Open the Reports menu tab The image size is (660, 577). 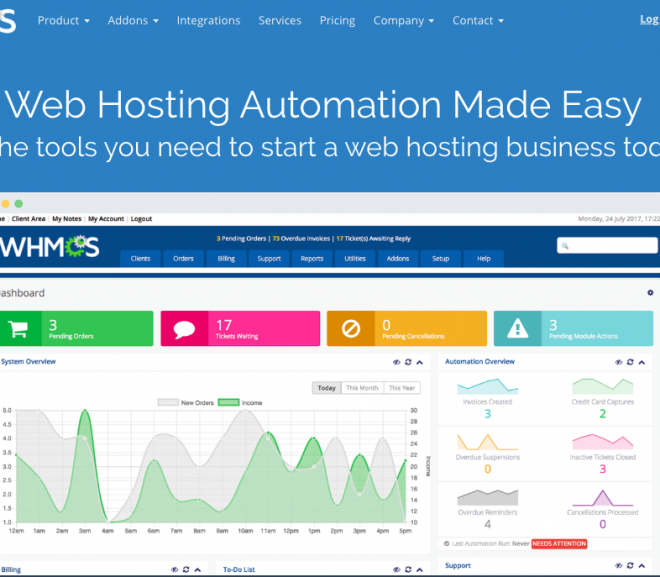[x=312, y=258]
